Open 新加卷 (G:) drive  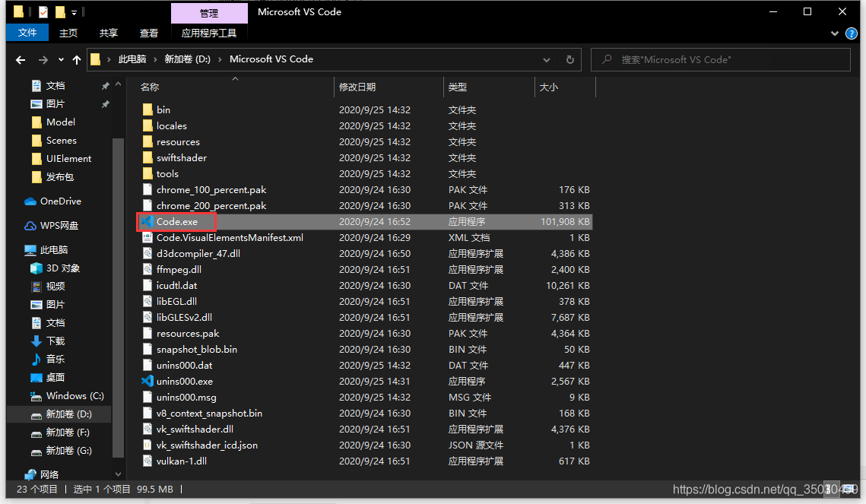tap(61, 451)
